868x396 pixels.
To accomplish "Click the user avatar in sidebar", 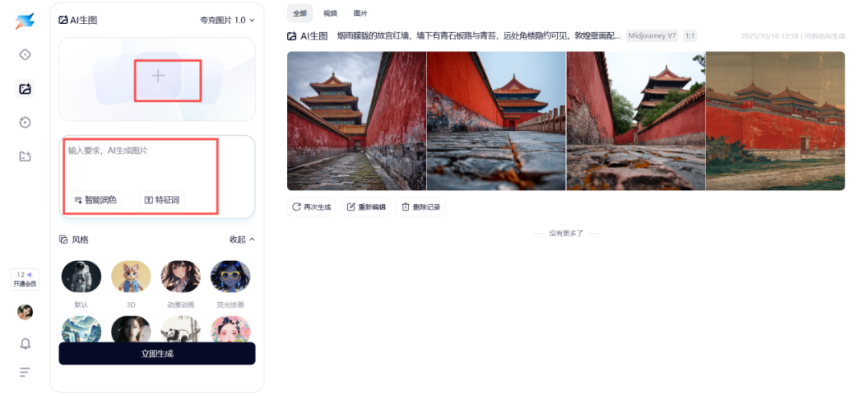I will [25, 312].
